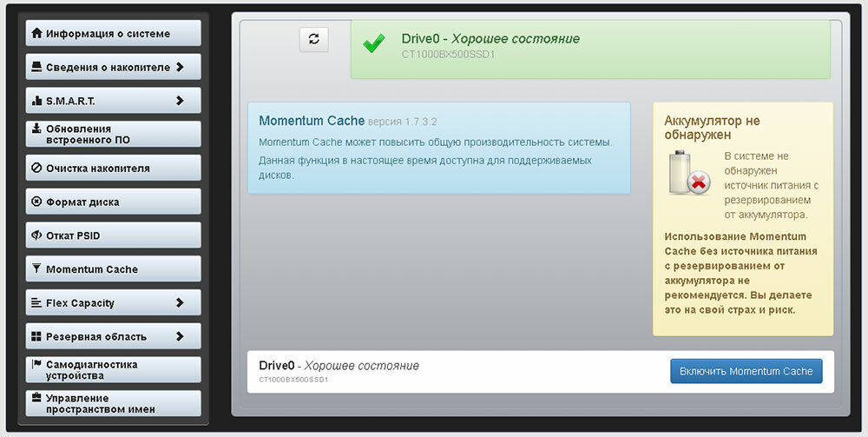The width and height of the screenshot is (868, 437).
Task: Click the home icon beside Информация о системе
Action: click(36, 33)
